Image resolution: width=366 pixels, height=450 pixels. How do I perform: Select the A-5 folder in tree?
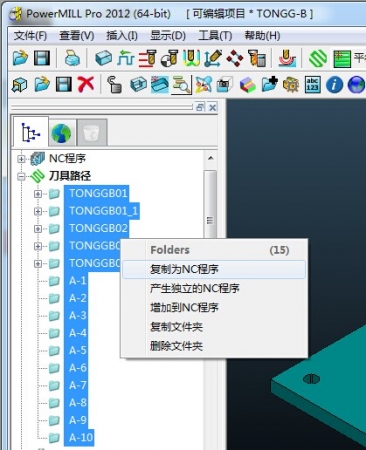[x=78, y=350]
